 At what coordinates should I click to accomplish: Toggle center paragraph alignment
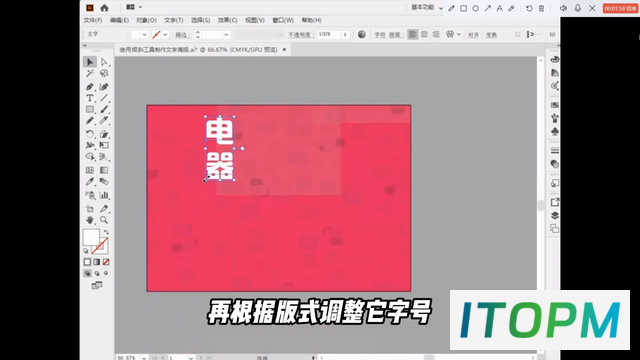pyautogui.click(x=424, y=35)
